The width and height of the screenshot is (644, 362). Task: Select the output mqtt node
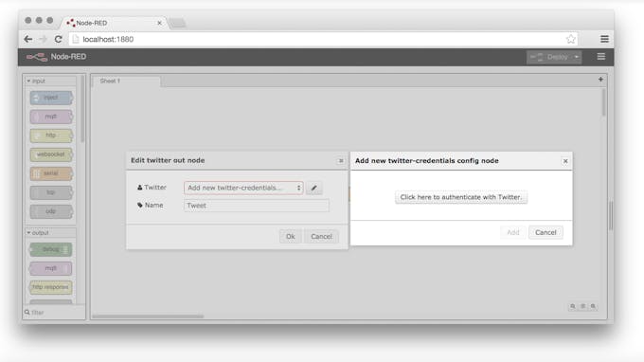tap(51, 268)
